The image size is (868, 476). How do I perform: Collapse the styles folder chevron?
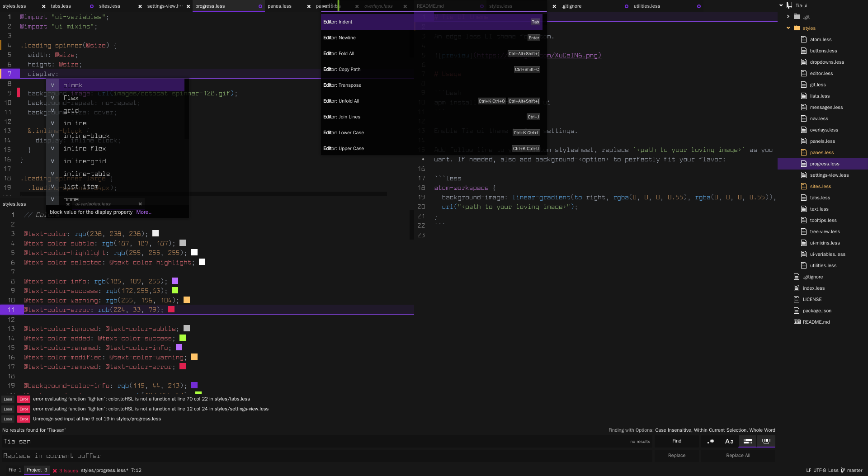click(788, 28)
